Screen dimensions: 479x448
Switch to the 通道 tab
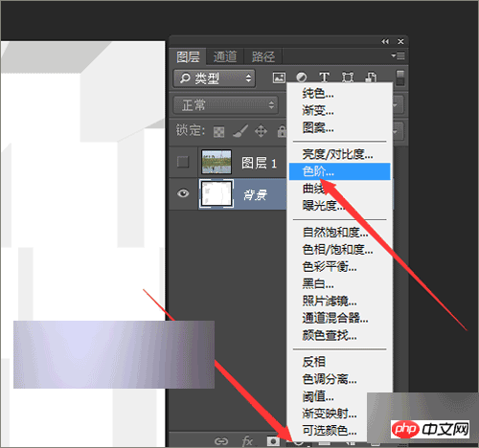click(x=225, y=56)
